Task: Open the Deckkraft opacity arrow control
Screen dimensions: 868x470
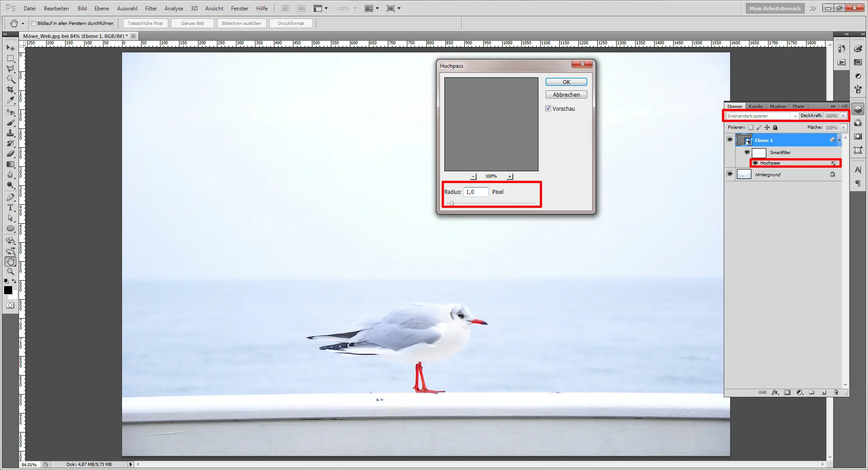Action: pos(843,116)
